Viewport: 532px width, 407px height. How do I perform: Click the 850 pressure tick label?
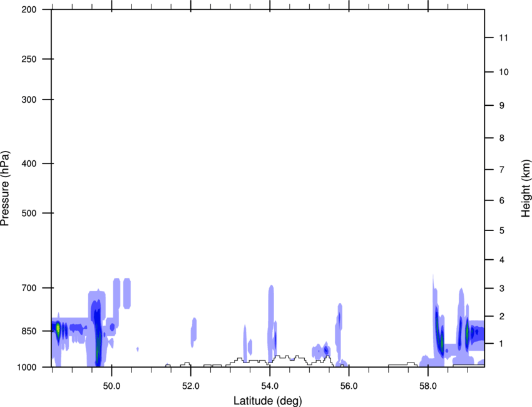[29, 331]
